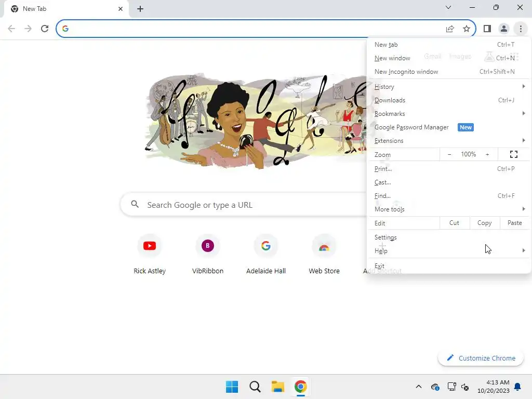Expand the History submenu
The width and height of the screenshot is (532, 399).
point(448,87)
